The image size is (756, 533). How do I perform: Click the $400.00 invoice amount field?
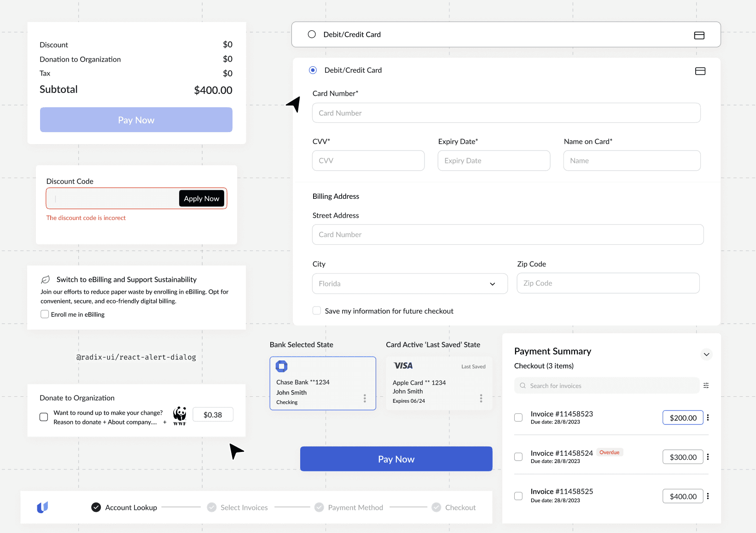click(683, 496)
